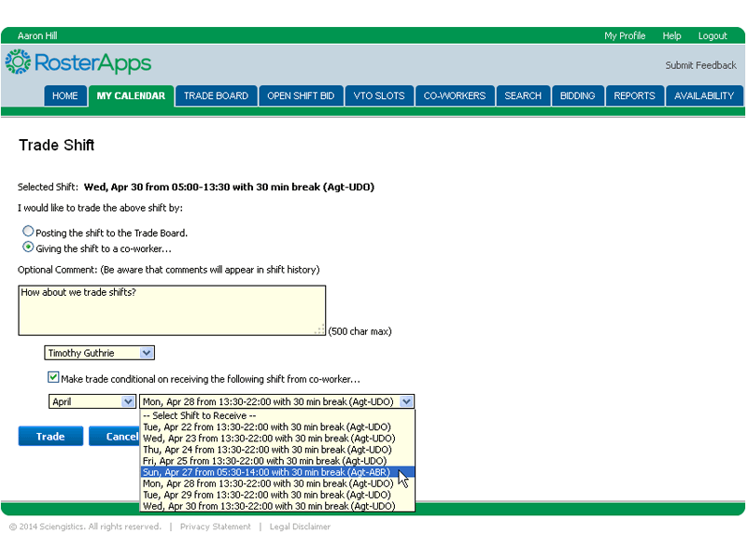Select 'Giving the shift to a co-worker' option
The width and height of the screenshot is (747, 560).
(x=28, y=247)
